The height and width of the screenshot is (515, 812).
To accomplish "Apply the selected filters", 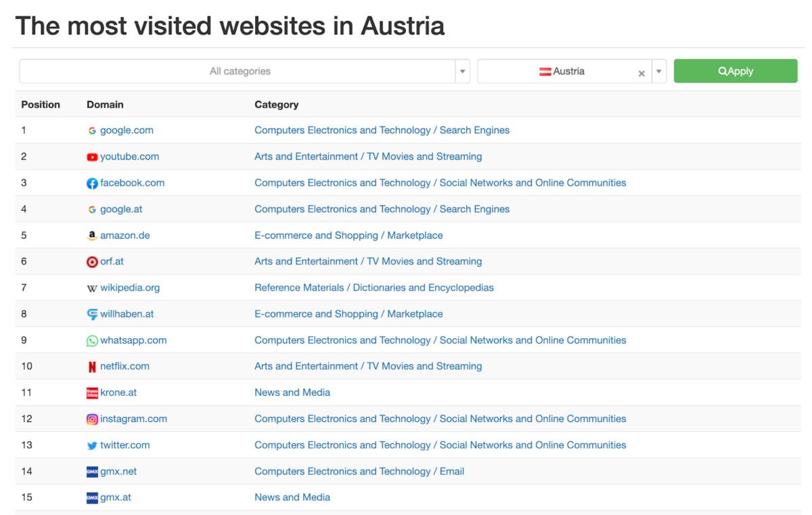I will coord(736,71).
